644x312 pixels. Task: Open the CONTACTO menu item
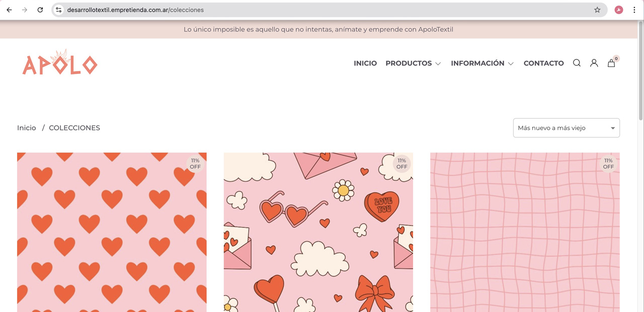[x=543, y=63]
